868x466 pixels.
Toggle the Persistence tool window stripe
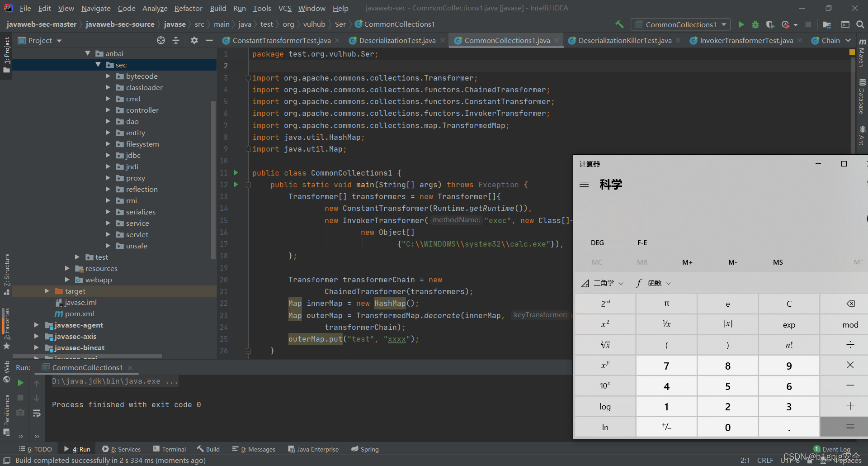pyautogui.click(x=6, y=415)
